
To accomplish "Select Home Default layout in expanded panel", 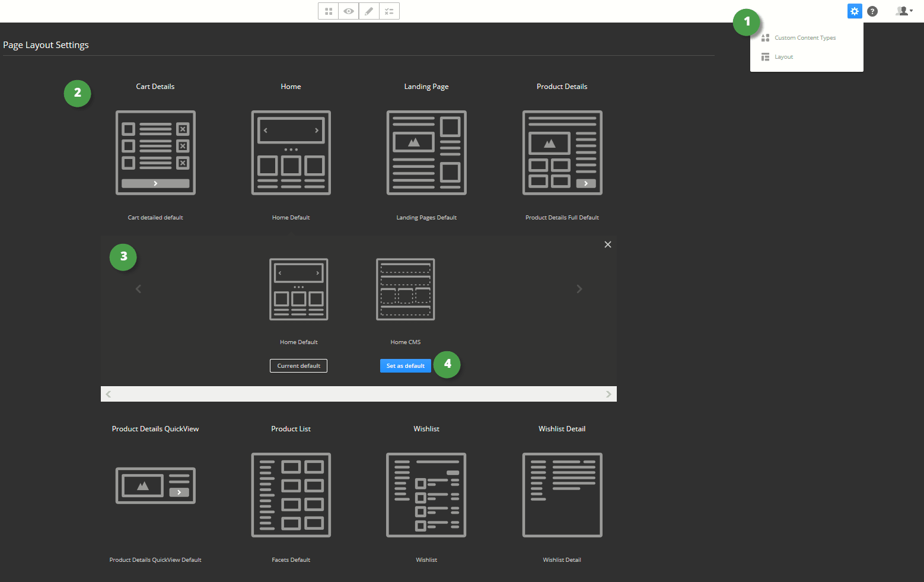I will point(299,290).
